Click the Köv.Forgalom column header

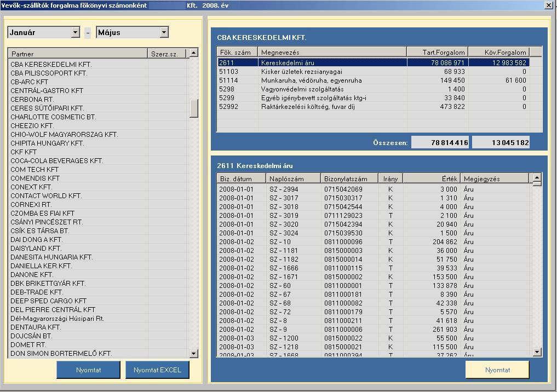tap(499, 52)
